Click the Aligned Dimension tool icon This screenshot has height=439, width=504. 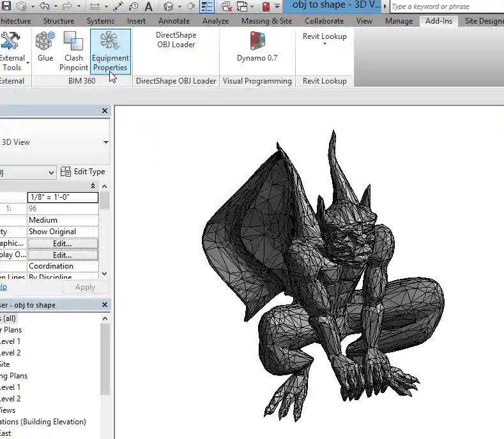pos(118,7)
